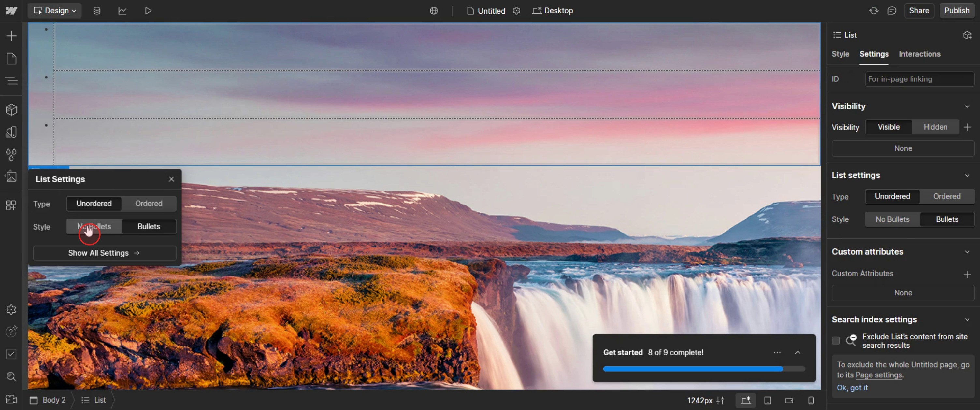Open the Components cube icon
This screenshot has height=410, width=980.
[11, 110]
